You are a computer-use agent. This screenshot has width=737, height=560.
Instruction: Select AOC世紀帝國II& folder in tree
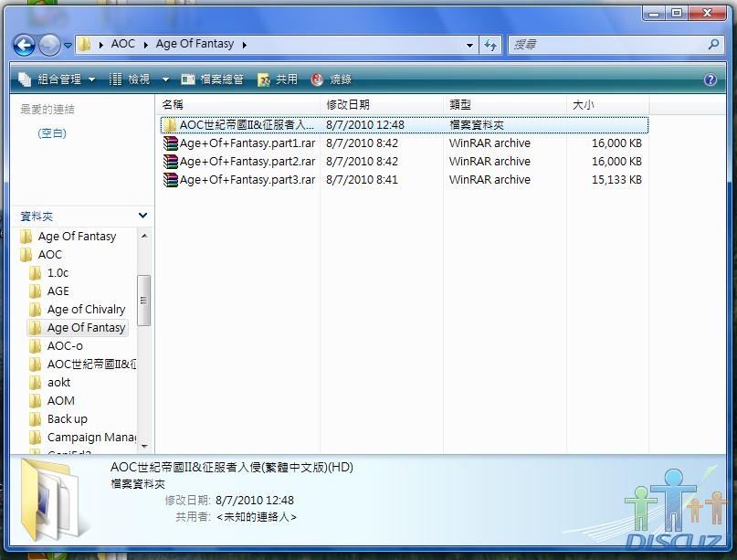tap(82, 365)
